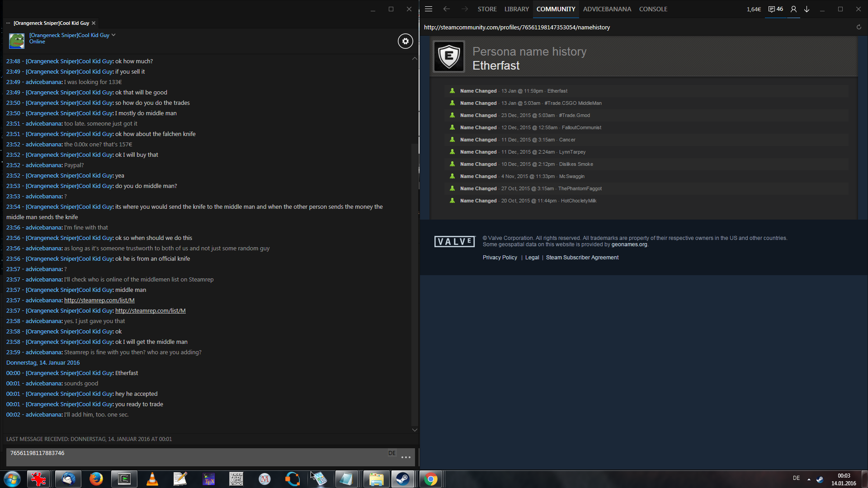868x488 pixels.
Task: Show hidden system tray icons
Action: [x=809, y=479]
